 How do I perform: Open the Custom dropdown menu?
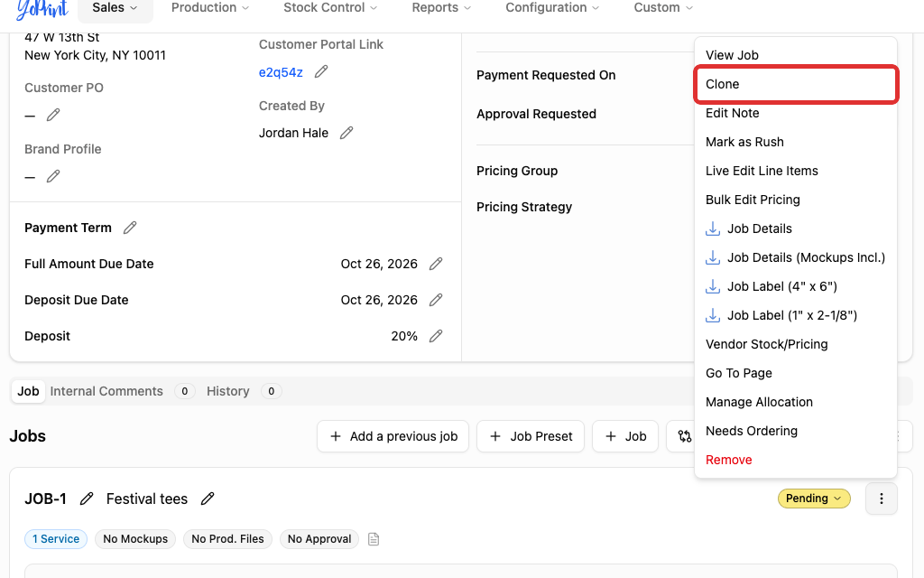pyautogui.click(x=663, y=7)
